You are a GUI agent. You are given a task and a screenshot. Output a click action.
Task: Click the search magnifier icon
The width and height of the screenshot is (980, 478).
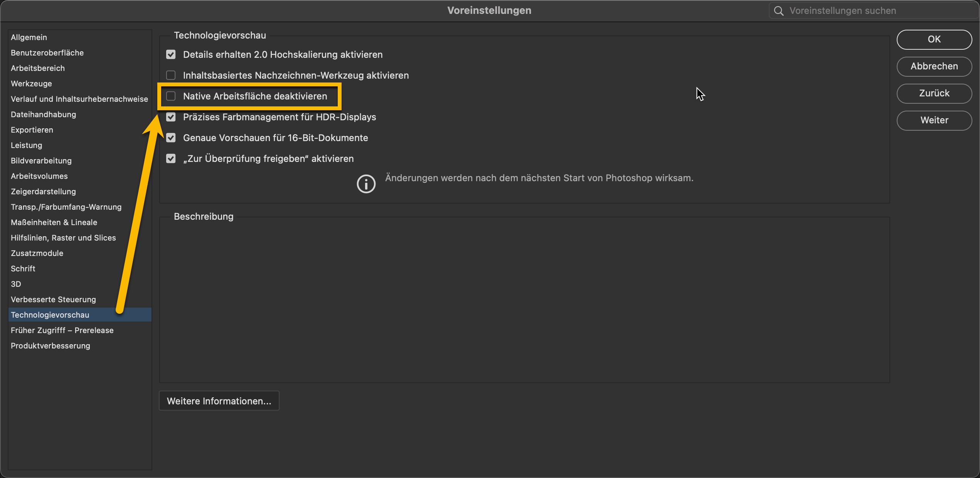coord(779,11)
